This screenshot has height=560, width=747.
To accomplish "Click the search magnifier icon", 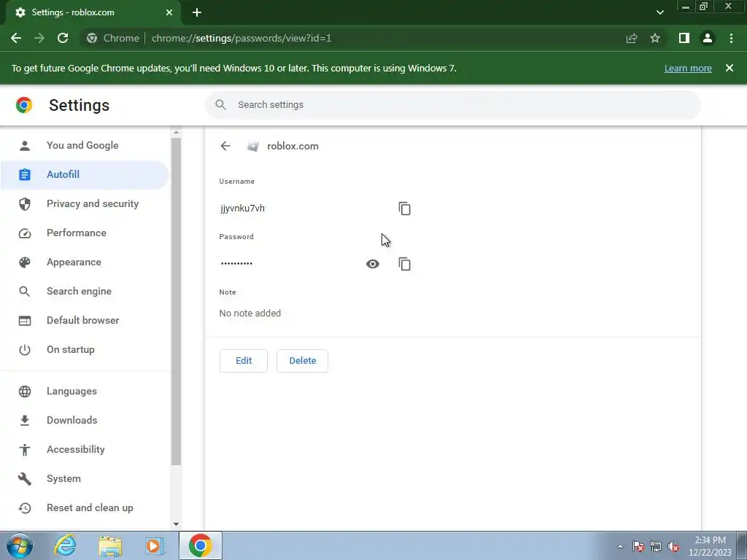I will point(220,105).
